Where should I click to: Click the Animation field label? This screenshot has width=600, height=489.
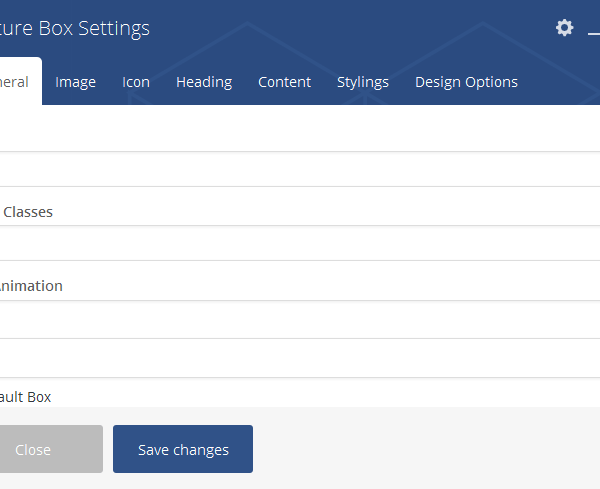pos(32,286)
